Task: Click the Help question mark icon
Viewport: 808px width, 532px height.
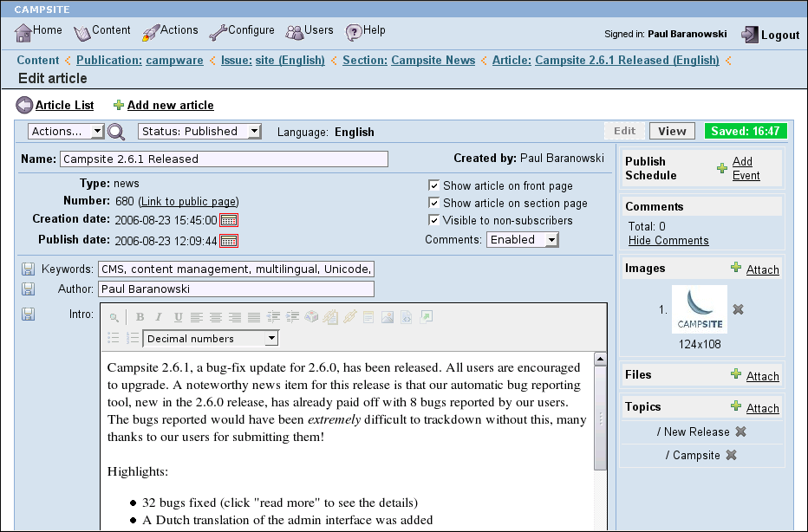Action: coord(354,34)
